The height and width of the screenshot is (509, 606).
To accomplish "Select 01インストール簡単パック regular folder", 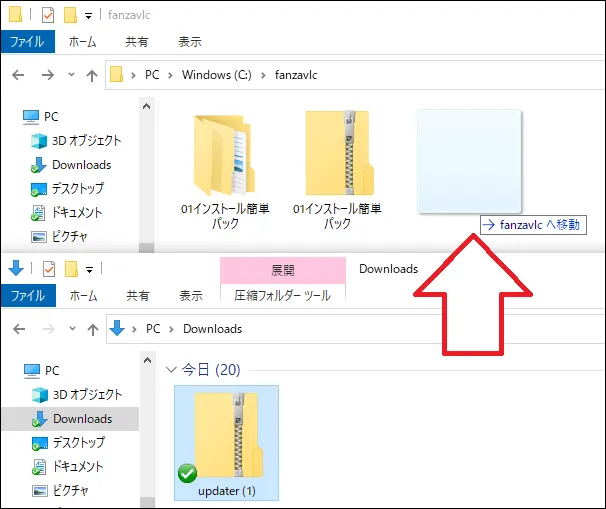I will [225, 171].
